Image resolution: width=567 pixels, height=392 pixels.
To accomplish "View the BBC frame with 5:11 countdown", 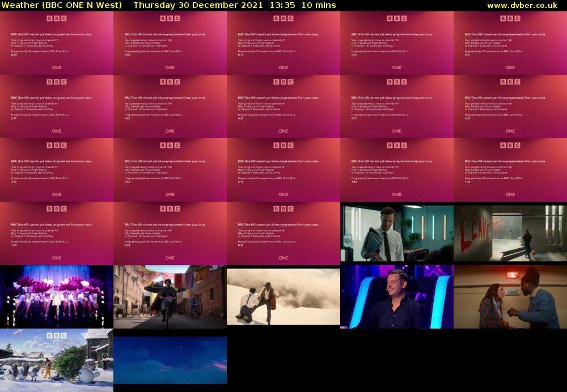I will point(57,106).
